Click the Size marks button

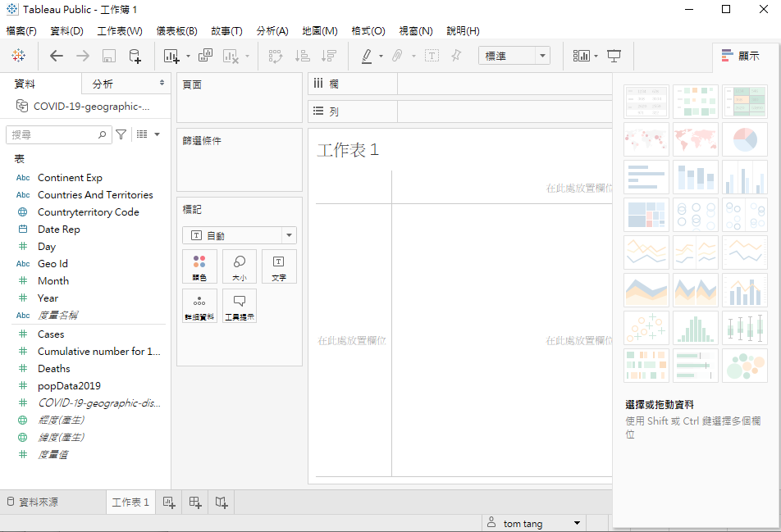240,266
